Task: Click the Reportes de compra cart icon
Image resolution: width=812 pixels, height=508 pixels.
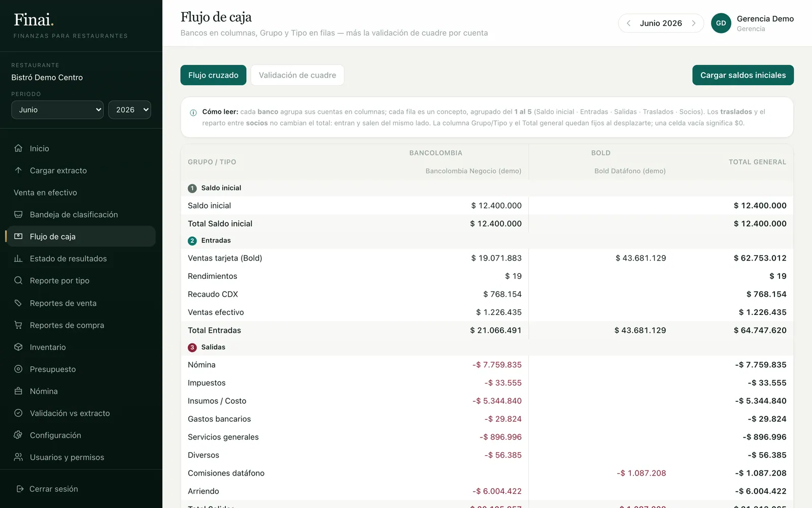Action: click(18, 325)
